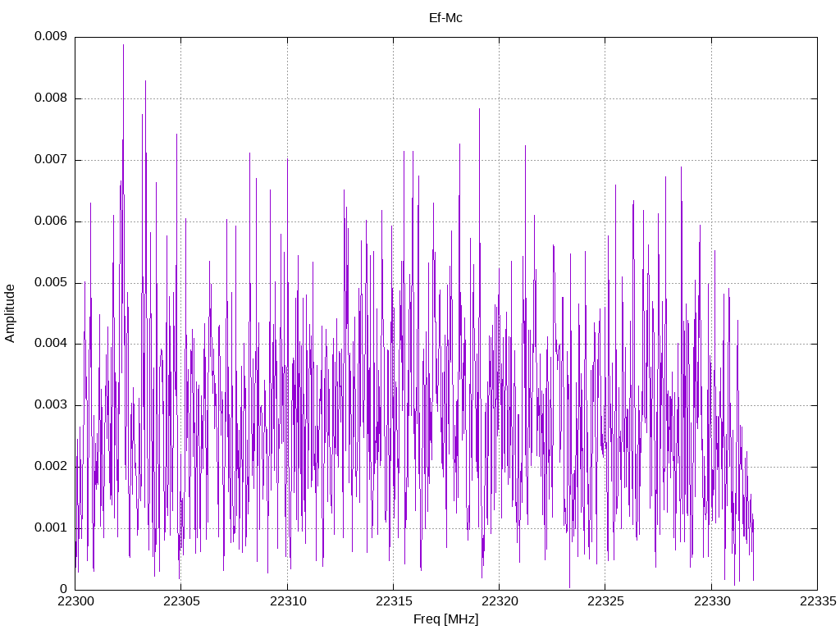Click the x-axis tick label 22330
The image size is (840, 630).
point(711,601)
